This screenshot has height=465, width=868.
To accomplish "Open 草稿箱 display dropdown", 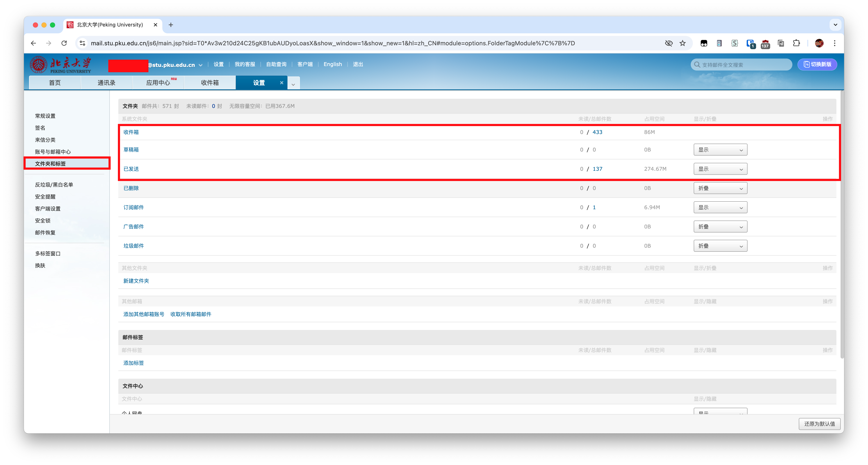I will [x=720, y=150].
